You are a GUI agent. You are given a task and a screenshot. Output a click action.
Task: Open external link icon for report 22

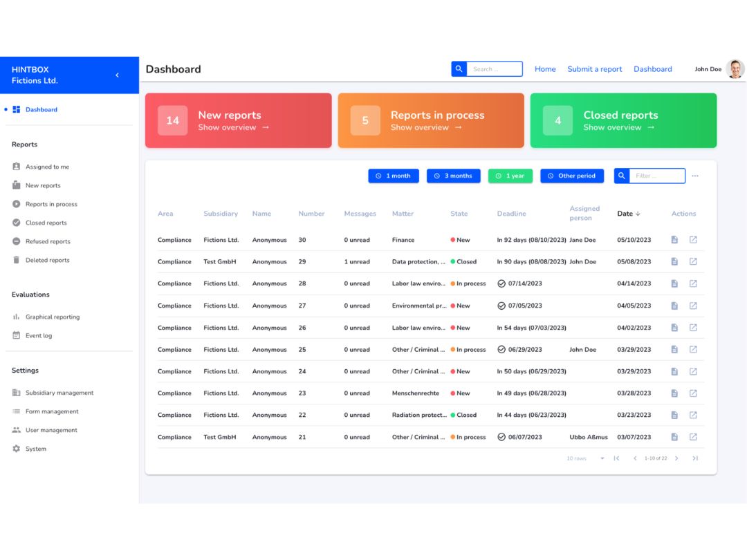coord(693,416)
